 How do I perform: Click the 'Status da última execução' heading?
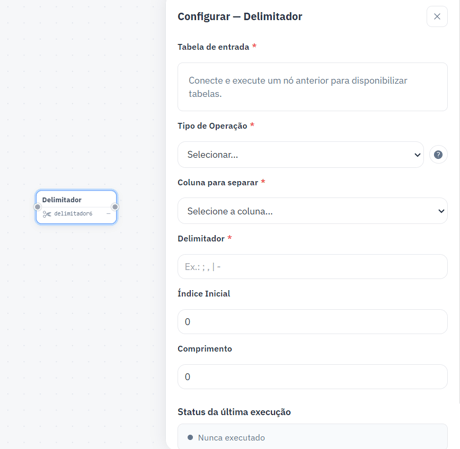coord(234,412)
